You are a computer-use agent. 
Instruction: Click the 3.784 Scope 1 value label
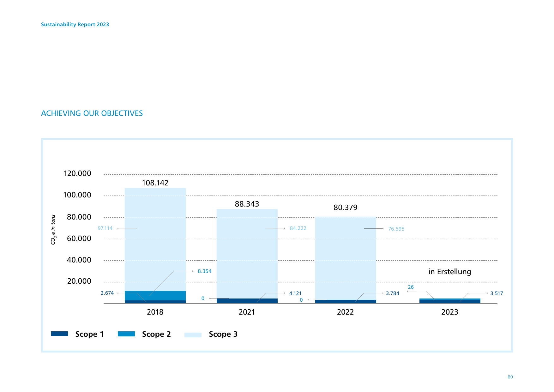click(x=393, y=293)
